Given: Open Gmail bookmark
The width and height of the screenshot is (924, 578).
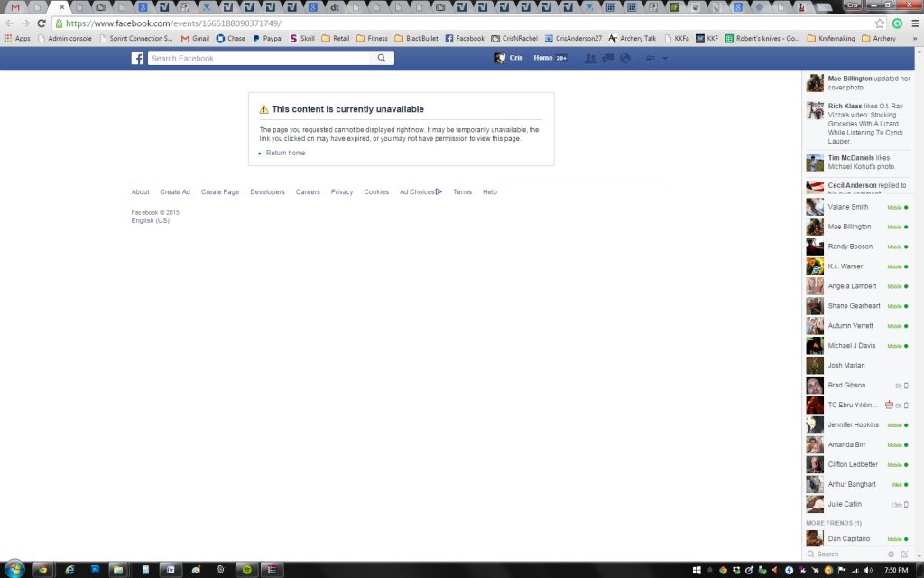Looking at the screenshot, I should coord(195,38).
